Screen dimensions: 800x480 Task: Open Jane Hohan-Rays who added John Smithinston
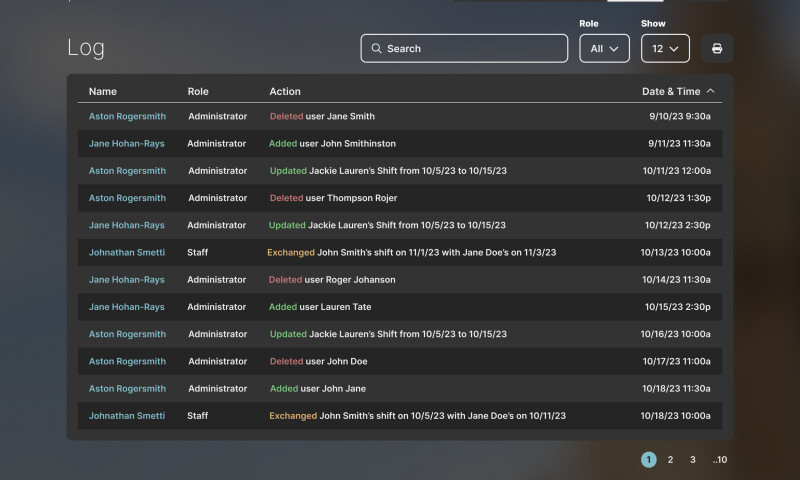(x=126, y=143)
